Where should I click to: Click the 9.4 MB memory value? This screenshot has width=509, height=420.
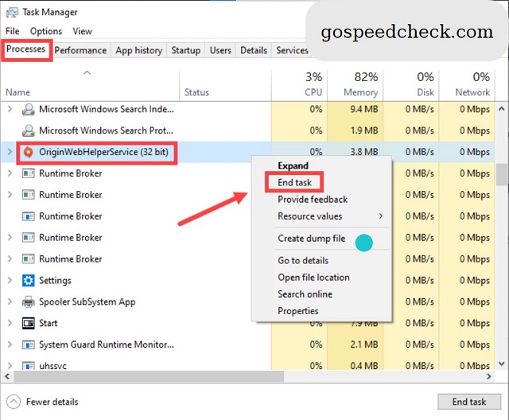click(x=364, y=109)
